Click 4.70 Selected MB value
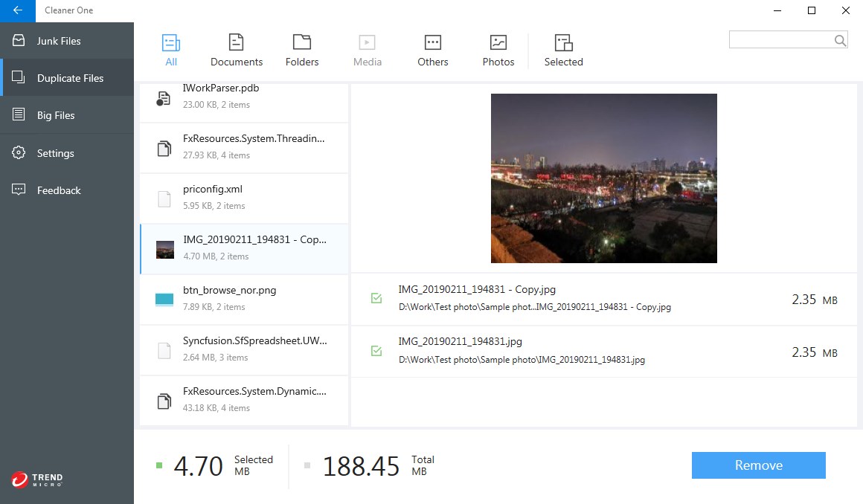863x504 pixels. [198, 467]
